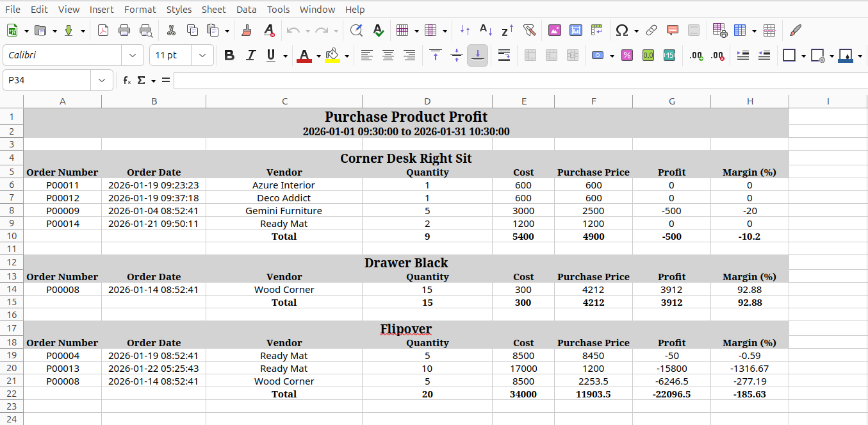Select column D header
This screenshot has width=868, height=425.
click(x=427, y=101)
